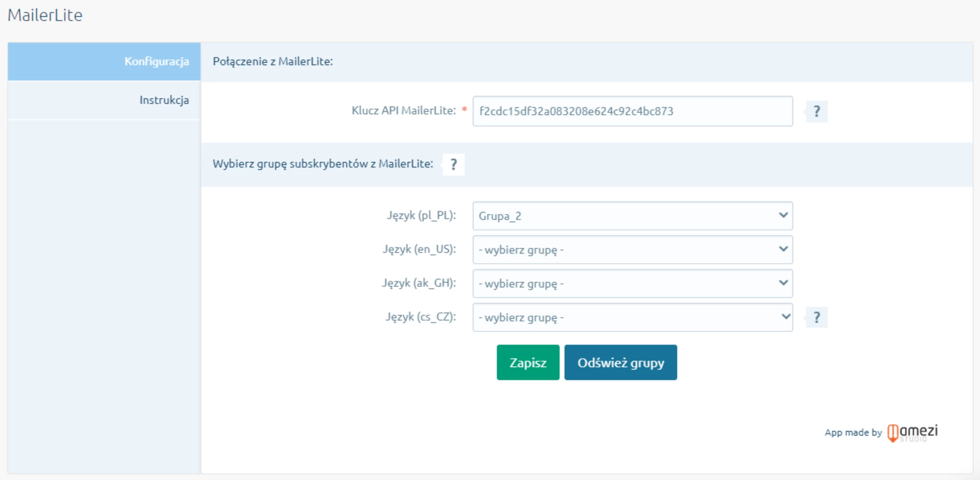Click the 'Język (cs_CZ):' label
980x480 pixels.
click(421, 317)
